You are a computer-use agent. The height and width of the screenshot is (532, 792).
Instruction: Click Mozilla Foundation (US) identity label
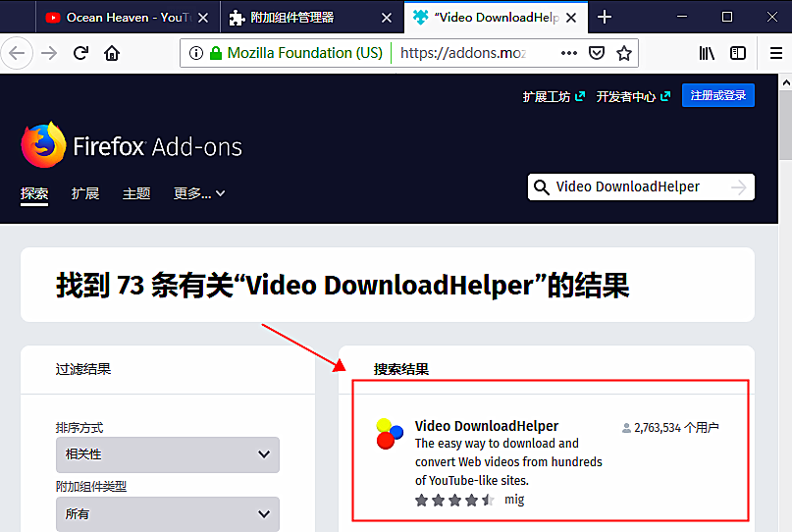[x=304, y=53]
